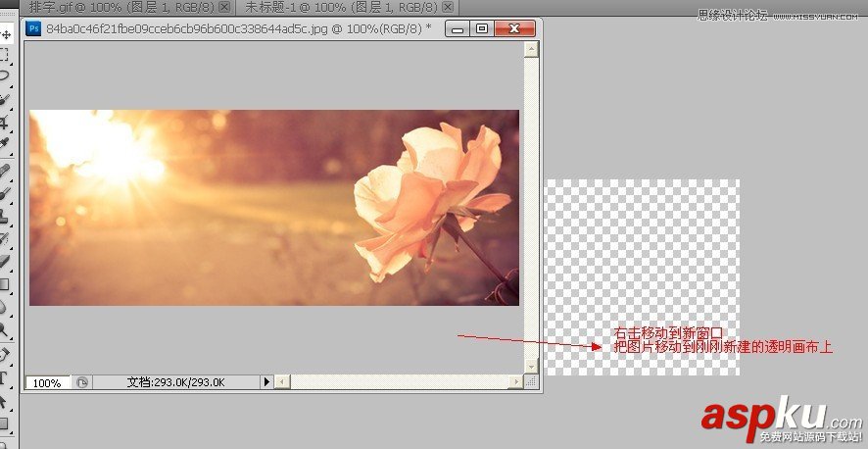Select the Blur tool
The image size is (868, 449).
click(x=5, y=306)
